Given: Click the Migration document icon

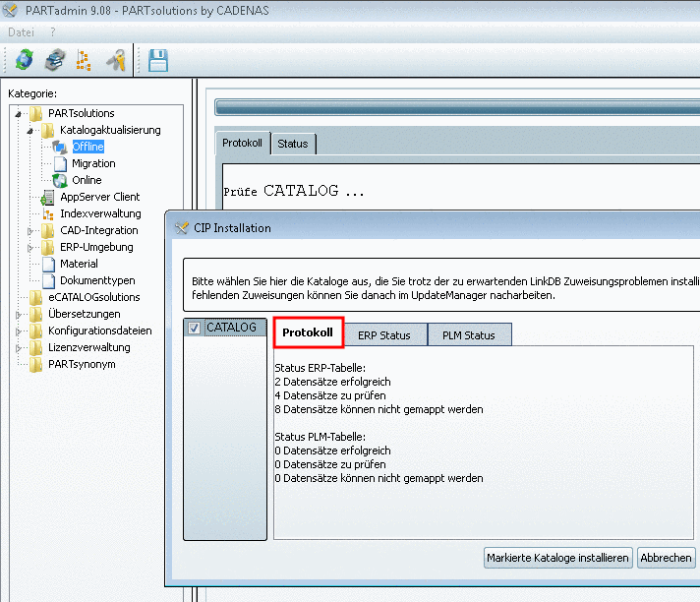Looking at the screenshot, I should (60, 163).
